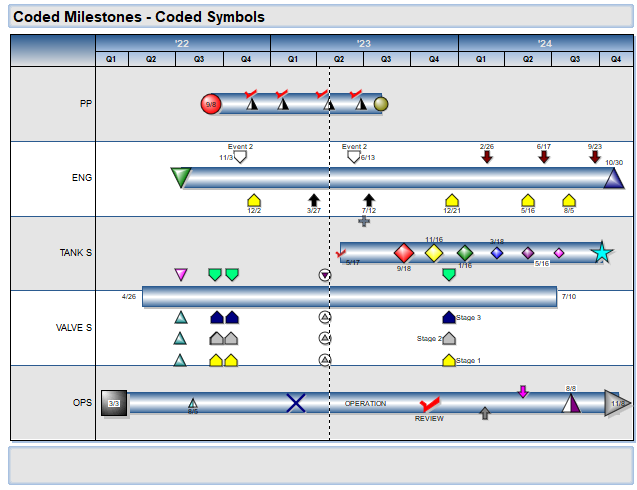Screen dimensions: 637x490
Task: Select the blue X symbol on the OPS bar
Action: (x=296, y=403)
